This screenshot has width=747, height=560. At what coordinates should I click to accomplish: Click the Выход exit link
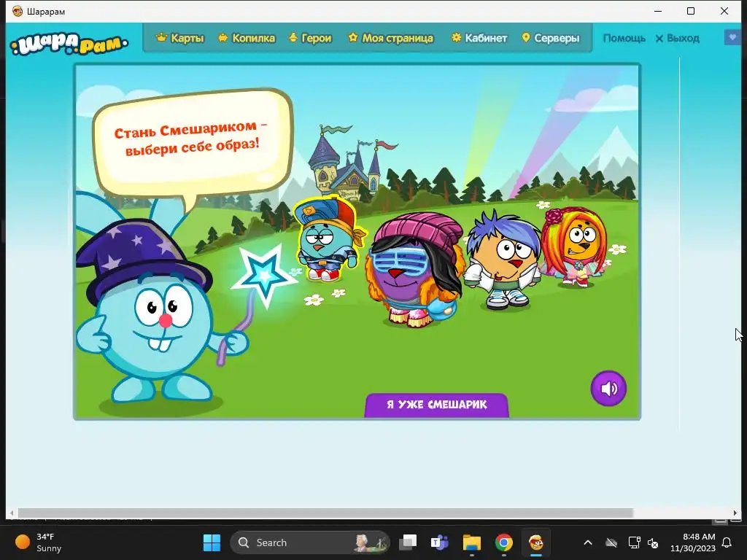point(678,38)
